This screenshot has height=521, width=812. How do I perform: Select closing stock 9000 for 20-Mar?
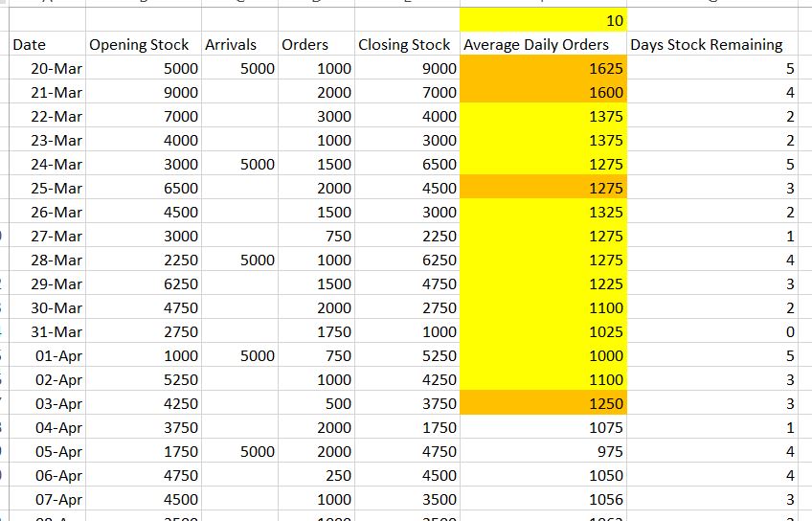tap(408, 68)
